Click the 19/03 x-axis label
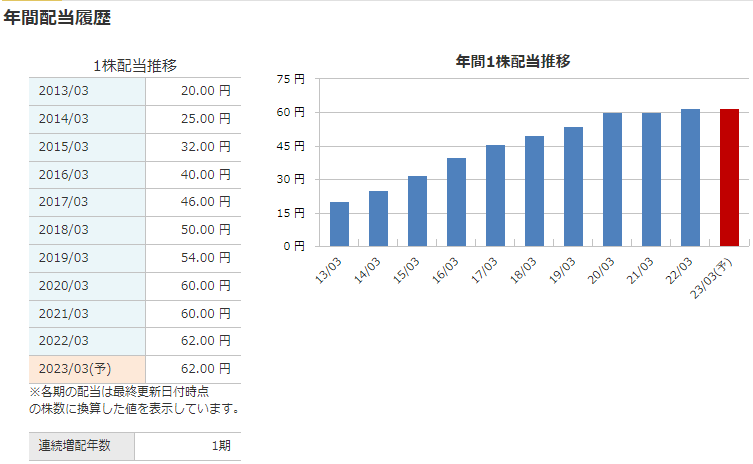The width and height of the screenshot is (753, 464). point(562,270)
